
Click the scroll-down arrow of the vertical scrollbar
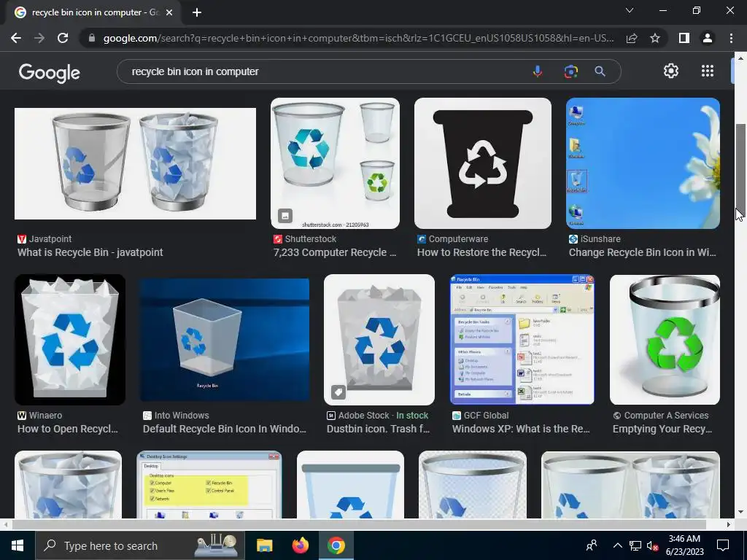[740, 513]
